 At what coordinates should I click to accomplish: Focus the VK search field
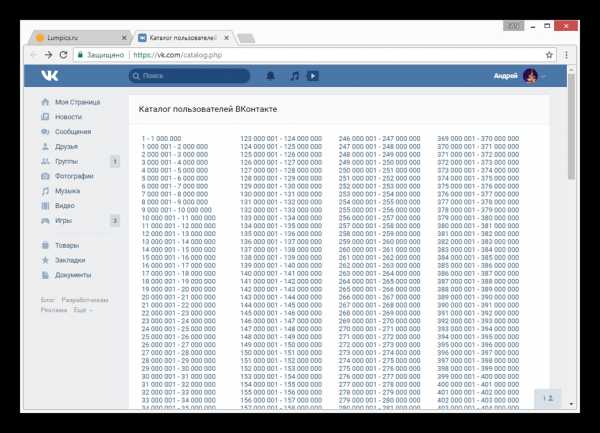(189, 76)
